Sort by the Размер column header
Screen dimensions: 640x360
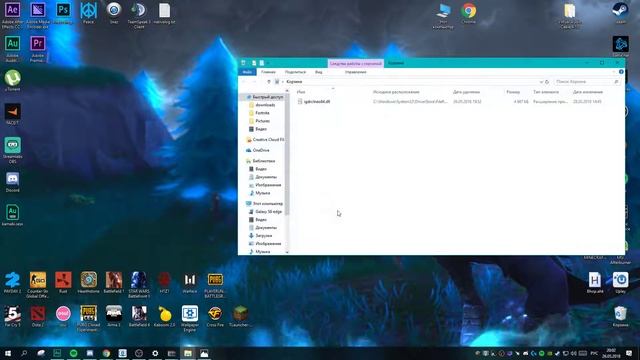click(x=513, y=92)
